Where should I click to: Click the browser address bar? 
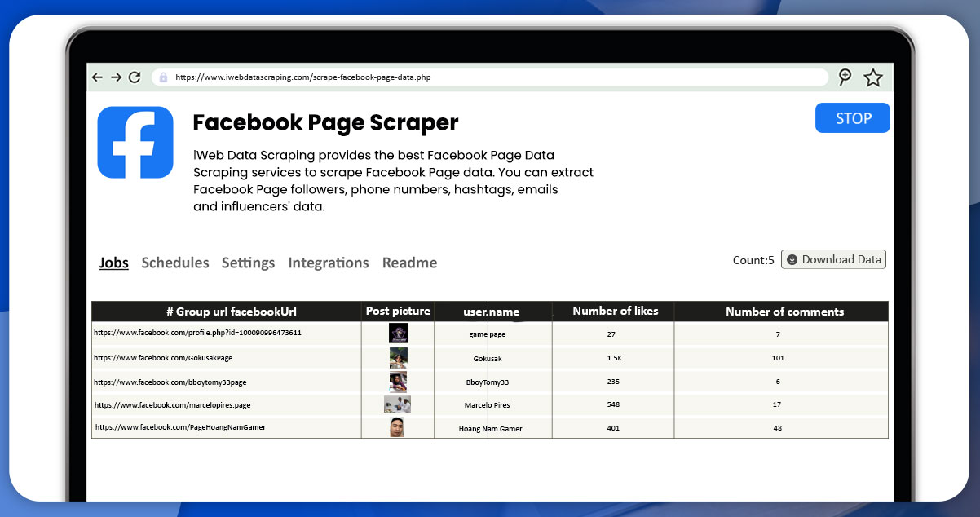489,77
